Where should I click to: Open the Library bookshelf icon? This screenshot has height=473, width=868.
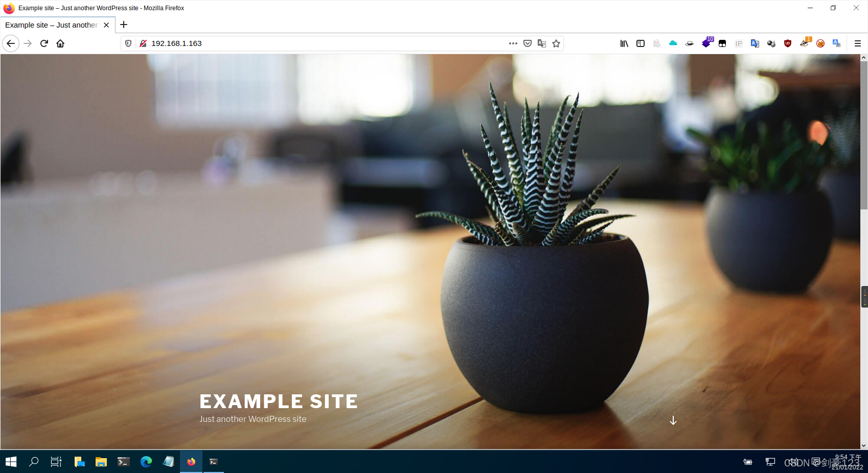point(624,43)
